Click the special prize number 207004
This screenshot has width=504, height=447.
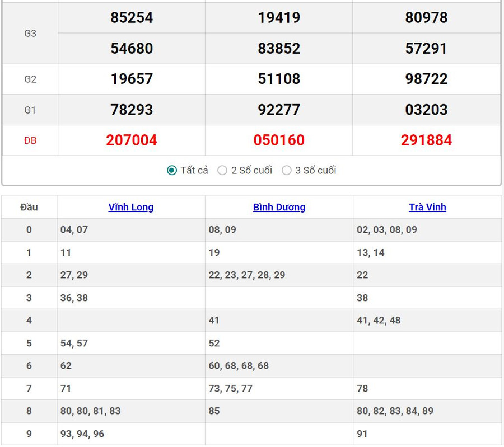click(132, 140)
